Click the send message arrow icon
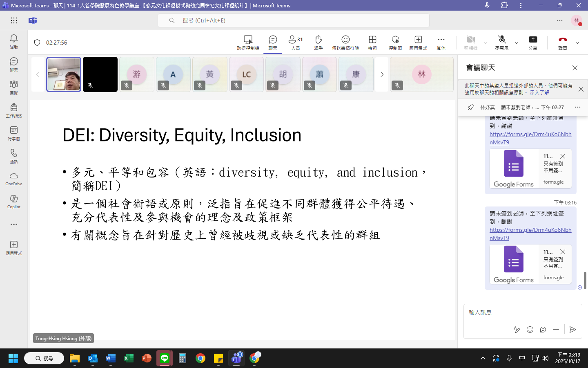588x368 pixels. (x=573, y=330)
